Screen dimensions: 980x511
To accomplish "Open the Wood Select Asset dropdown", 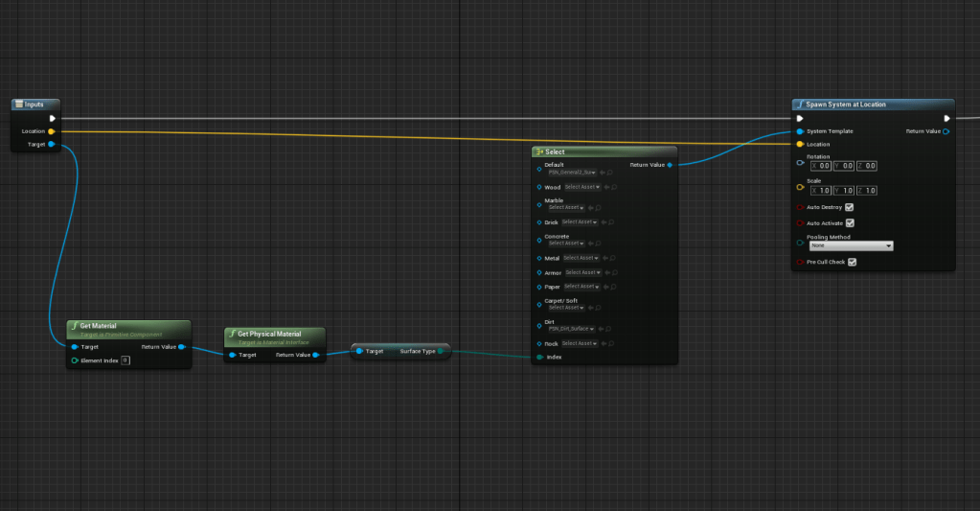I will (582, 187).
